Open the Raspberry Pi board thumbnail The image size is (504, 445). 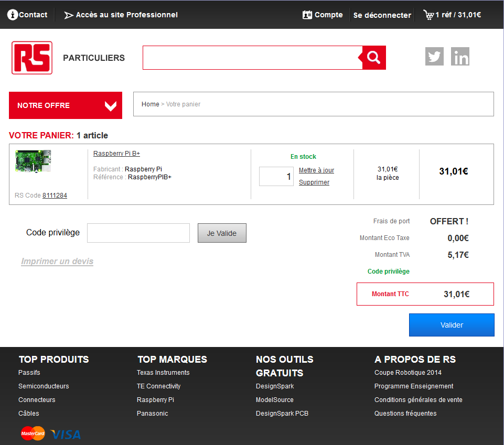pos(33,161)
